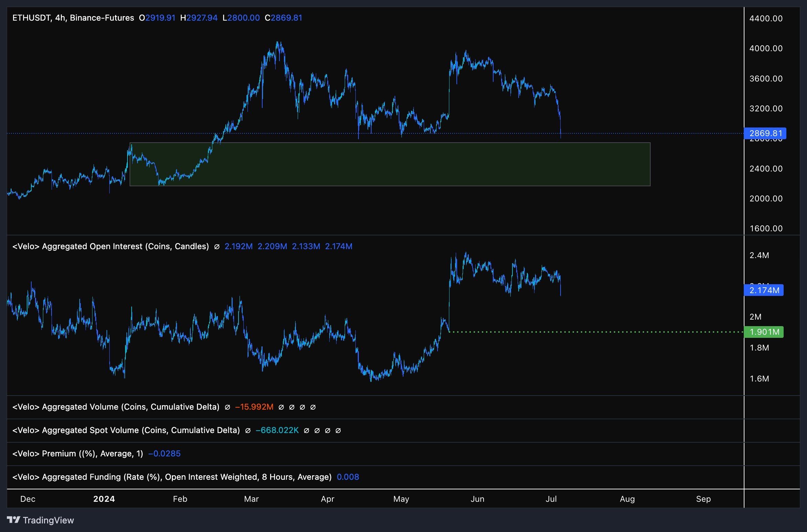Select the ETHUSDT, 4h, Binance-Futures title
807x532 pixels.
pos(73,18)
